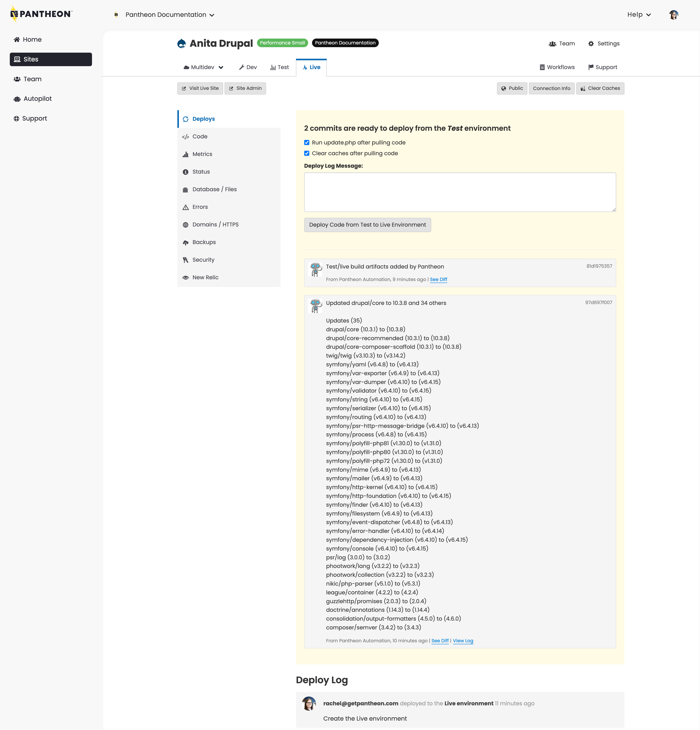This screenshot has width=700, height=730.
Task: Expand the Multidev dropdown
Action: pyautogui.click(x=203, y=67)
